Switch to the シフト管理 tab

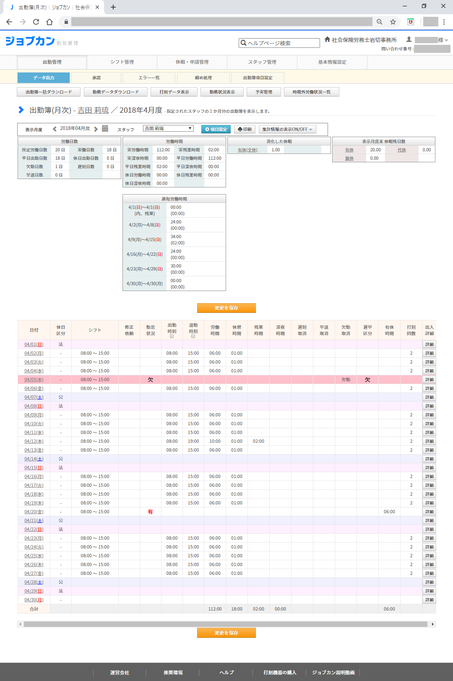point(122,62)
